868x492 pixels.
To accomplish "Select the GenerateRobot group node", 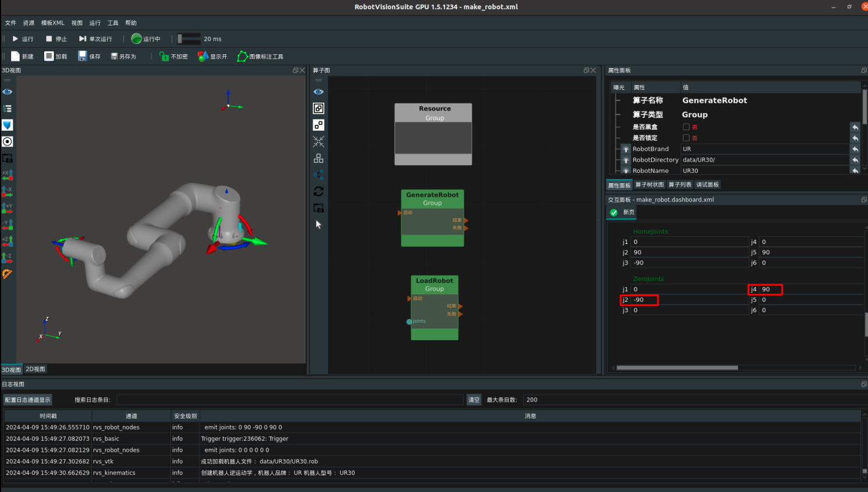I will click(432, 218).
